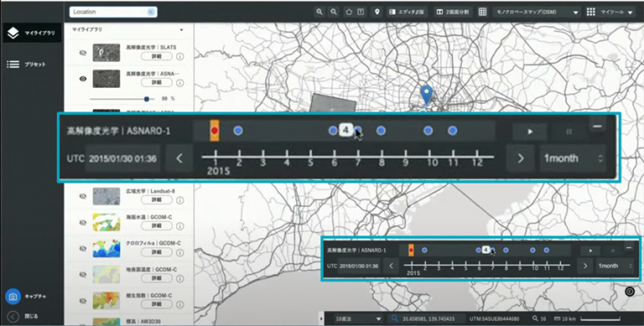This screenshot has width=644, height=326.
Task: Show the Landsat-8 layer via eye icon
Action: tap(82, 196)
